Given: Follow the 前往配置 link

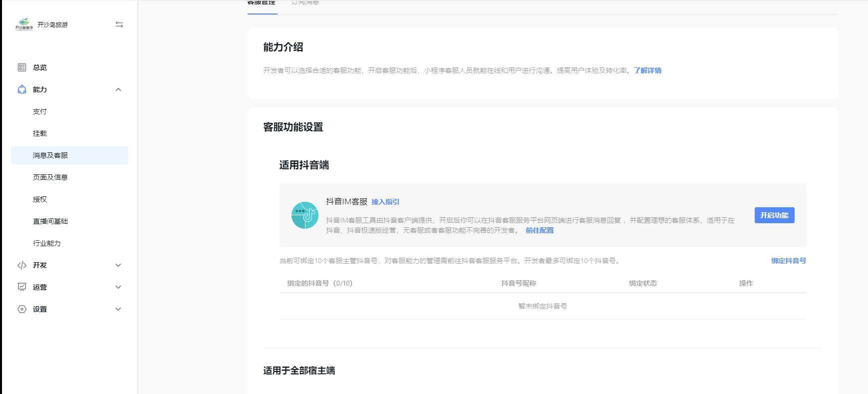Looking at the screenshot, I should pyautogui.click(x=540, y=230).
